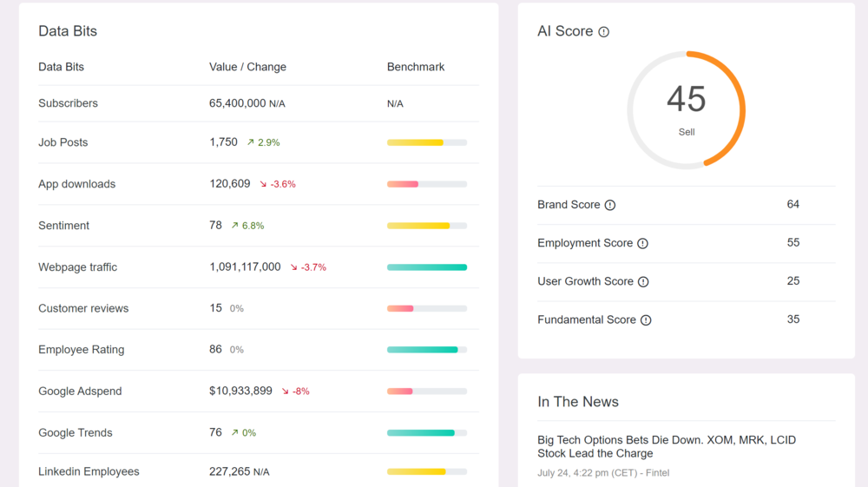Click the Webpage traffic down-trend arrow
Screen dimensions: 868x487
click(294, 267)
